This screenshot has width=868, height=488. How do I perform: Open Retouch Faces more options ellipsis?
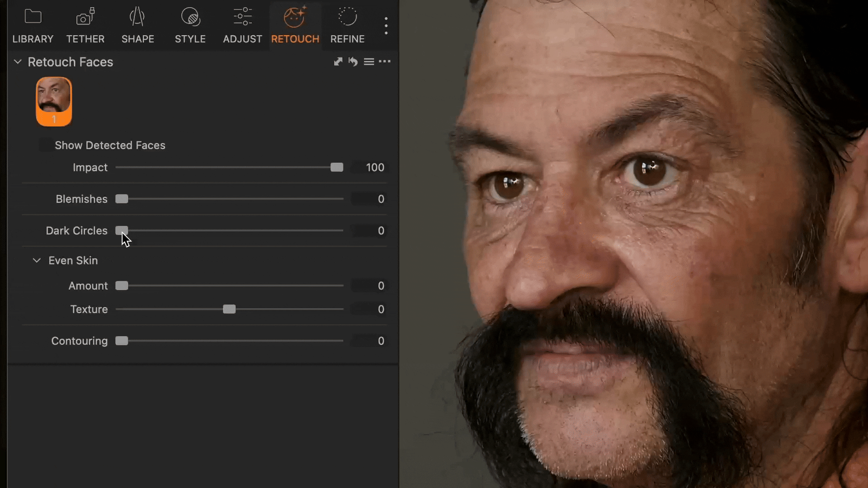point(385,61)
